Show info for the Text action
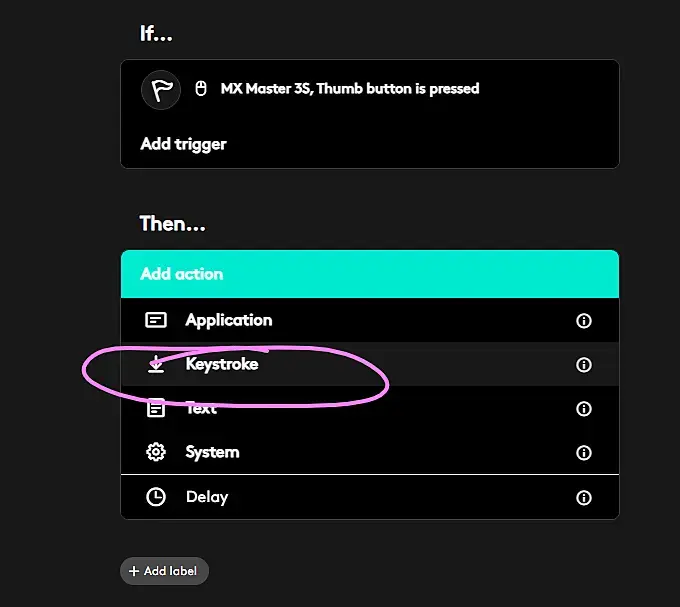The image size is (680, 607). 584,409
